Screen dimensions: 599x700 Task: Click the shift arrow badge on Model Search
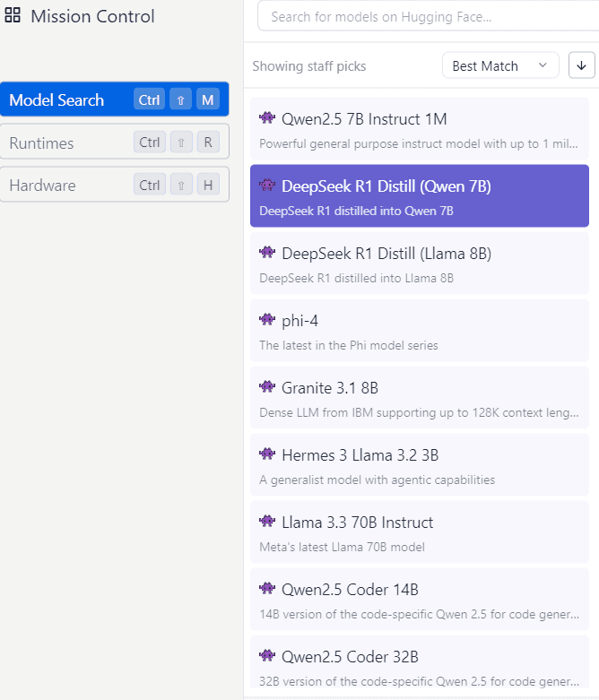coord(180,99)
